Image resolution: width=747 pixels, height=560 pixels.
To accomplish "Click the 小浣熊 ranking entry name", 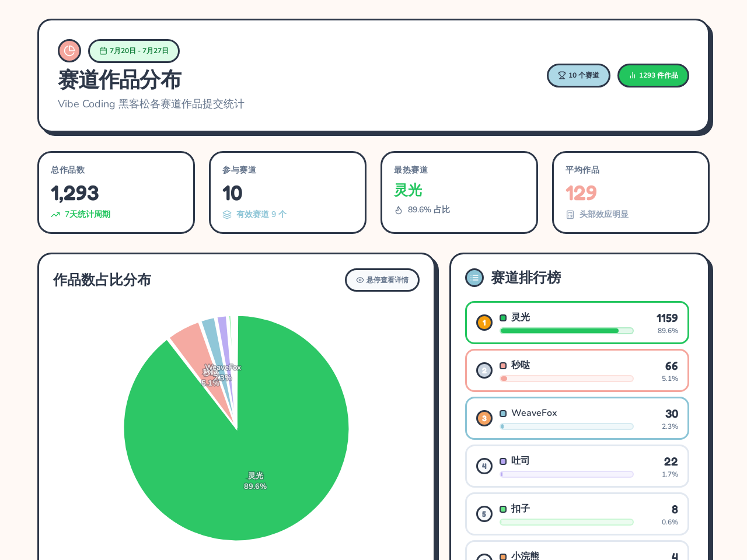I will [x=525, y=556].
